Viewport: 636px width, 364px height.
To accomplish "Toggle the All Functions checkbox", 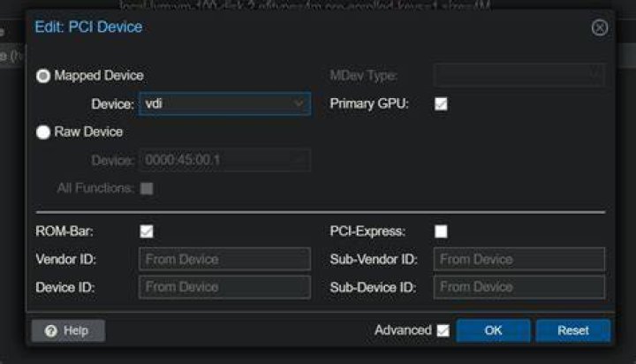I will (147, 188).
